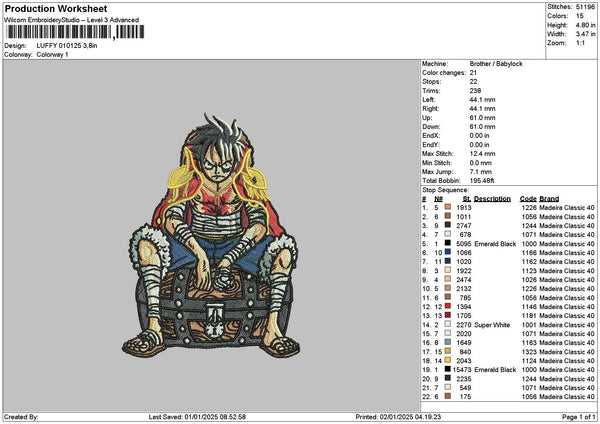Screen dimensions: 600x424
Task: Click thread code 1166 in stop row 6
Action: (x=529, y=253)
